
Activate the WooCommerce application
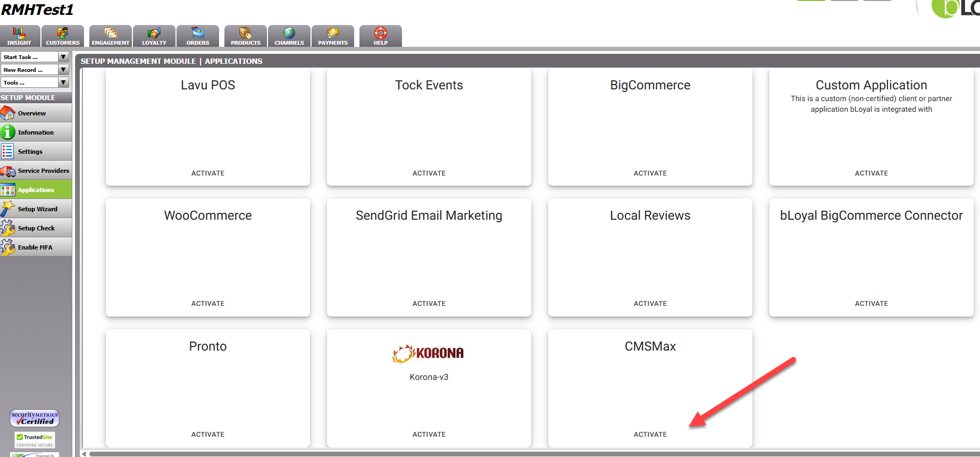[x=208, y=303]
